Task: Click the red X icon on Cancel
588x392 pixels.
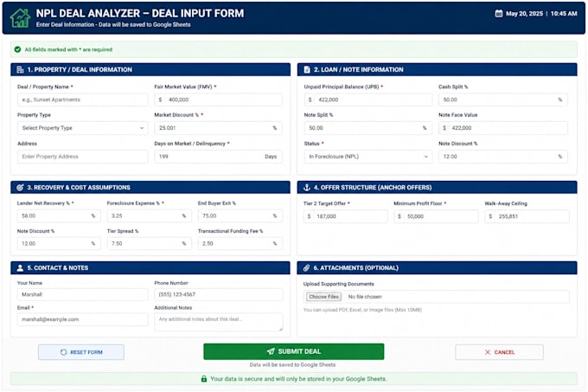Action: pos(488,352)
